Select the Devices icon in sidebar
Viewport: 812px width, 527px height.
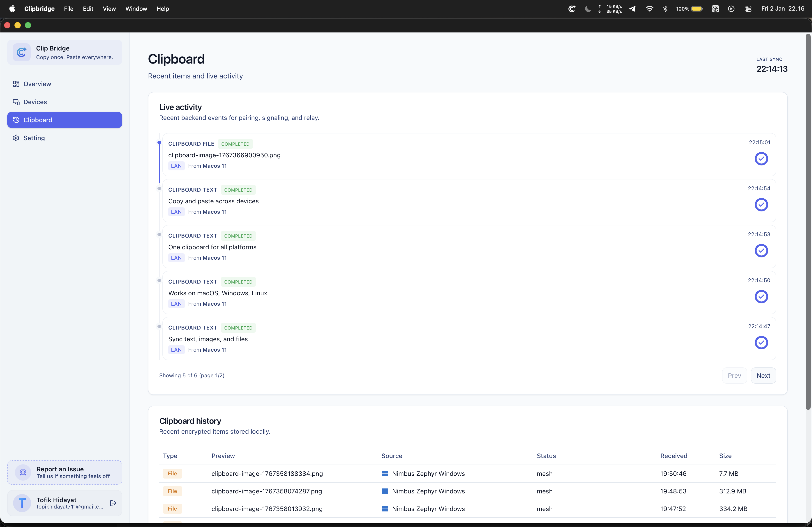point(16,102)
